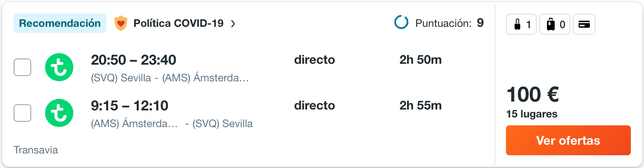Click the hand luggage count icon
Screen dimensions: 644x168
521,25
